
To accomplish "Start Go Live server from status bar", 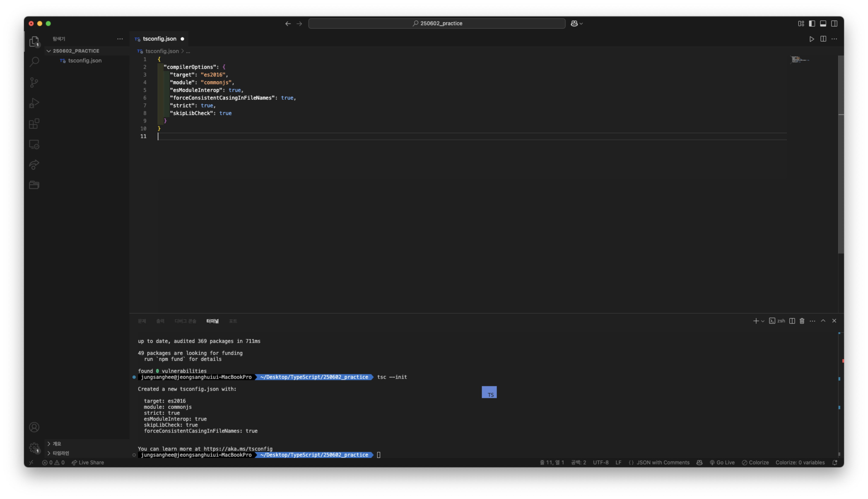I will (722, 462).
